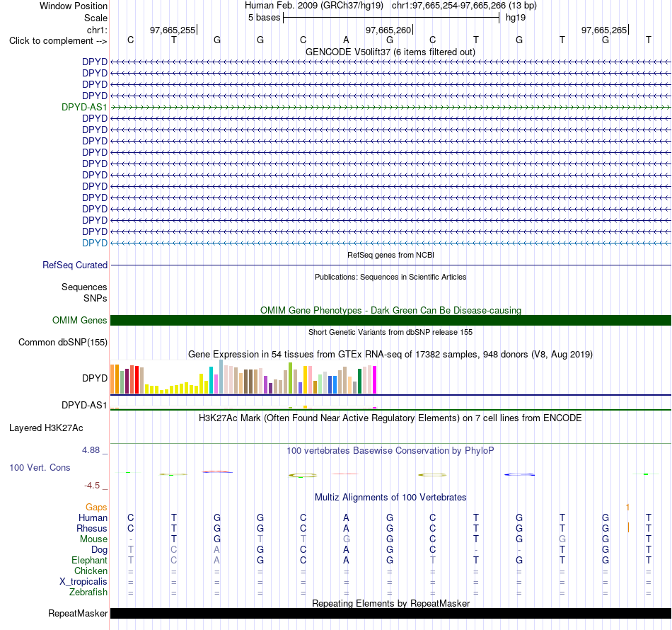Click the 'Sequences' track label
Screen dimensions: 672x630
click(x=84, y=287)
